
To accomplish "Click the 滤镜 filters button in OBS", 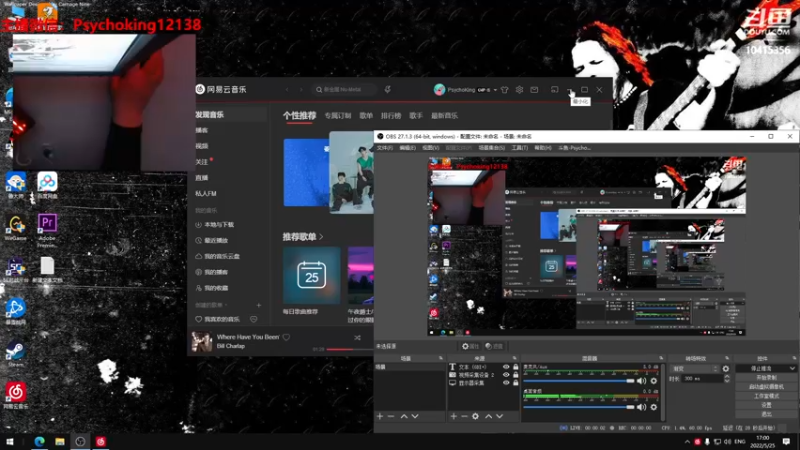I will pos(494,346).
